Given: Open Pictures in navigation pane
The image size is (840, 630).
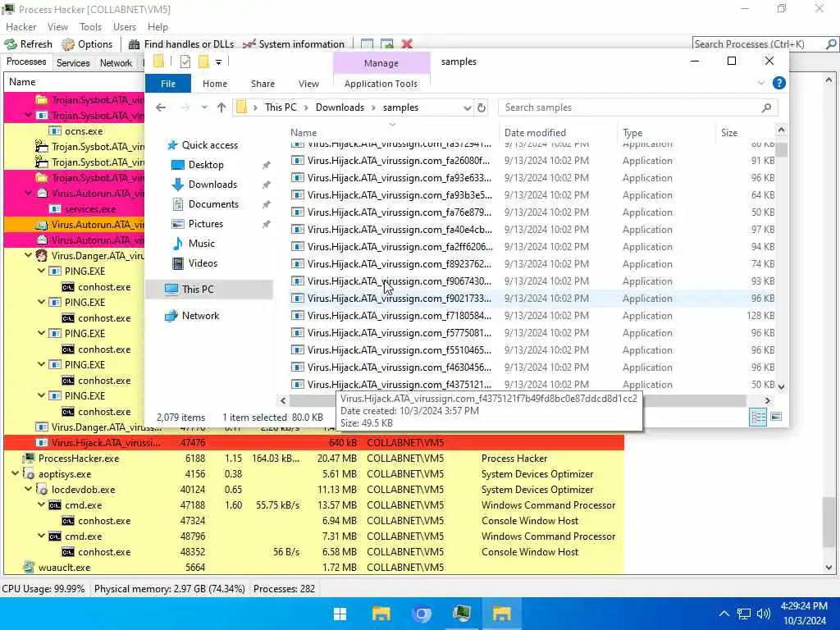Looking at the screenshot, I should coord(206,224).
